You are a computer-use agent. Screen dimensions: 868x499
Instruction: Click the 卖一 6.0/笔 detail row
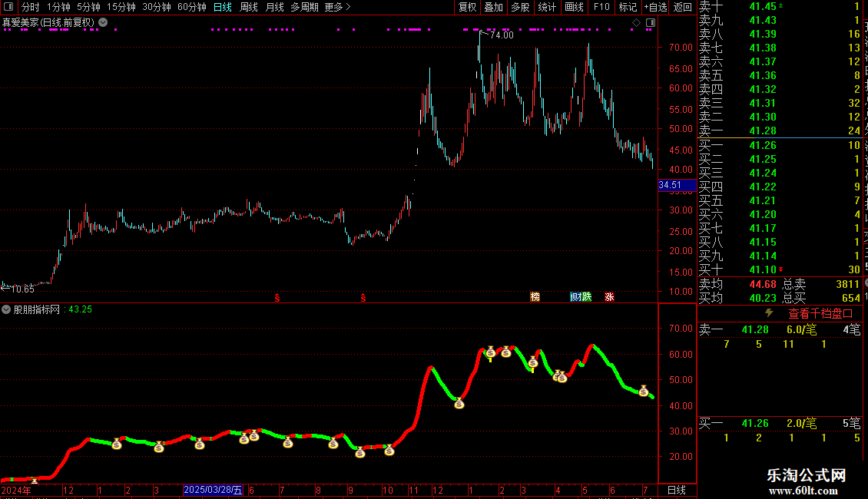(780, 329)
